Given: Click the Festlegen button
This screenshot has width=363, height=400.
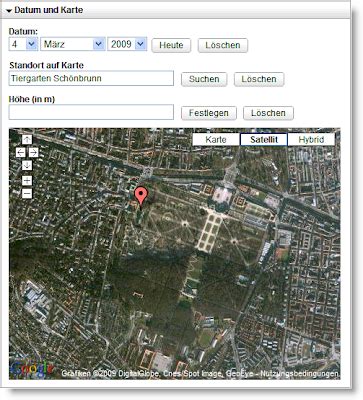Looking at the screenshot, I should coord(209,113).
